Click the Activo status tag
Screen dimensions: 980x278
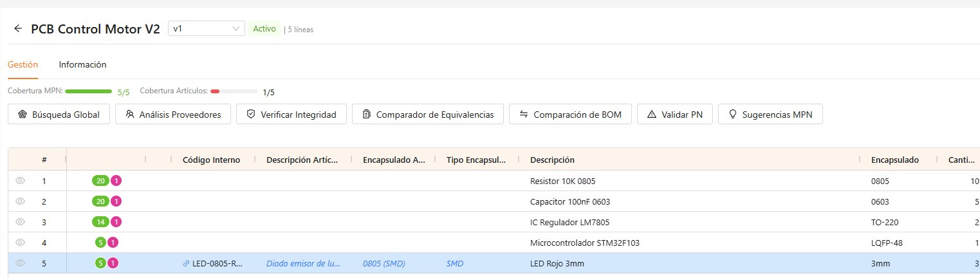click(x=264, y=28)
